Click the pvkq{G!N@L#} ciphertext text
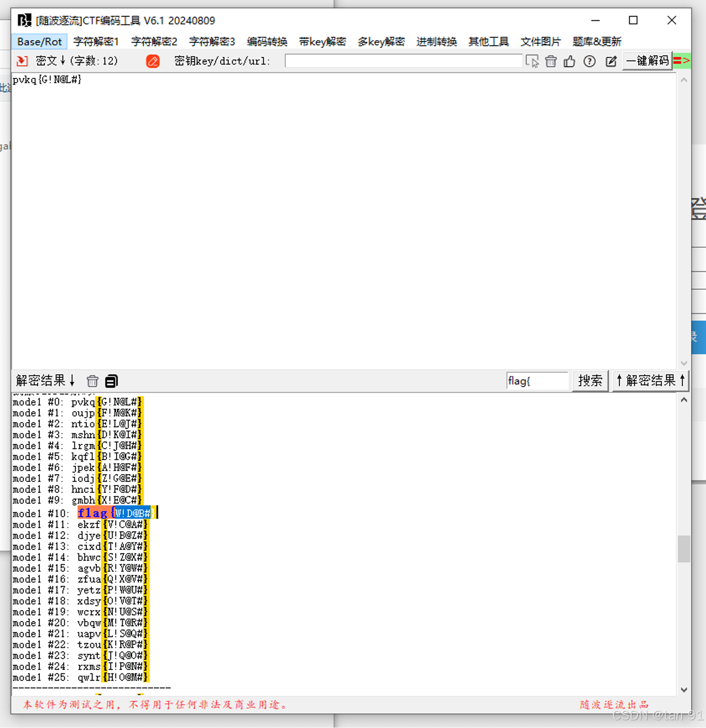706x728 pixels. [47, 80]
